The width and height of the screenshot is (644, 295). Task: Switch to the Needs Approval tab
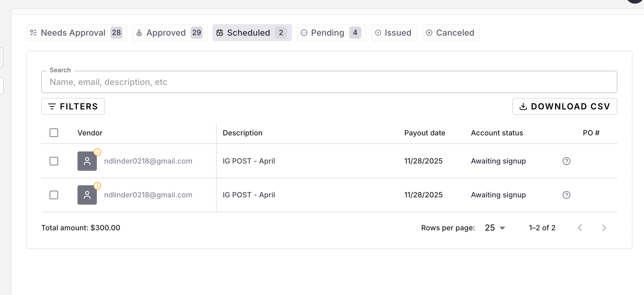click(x=76, y=33)
